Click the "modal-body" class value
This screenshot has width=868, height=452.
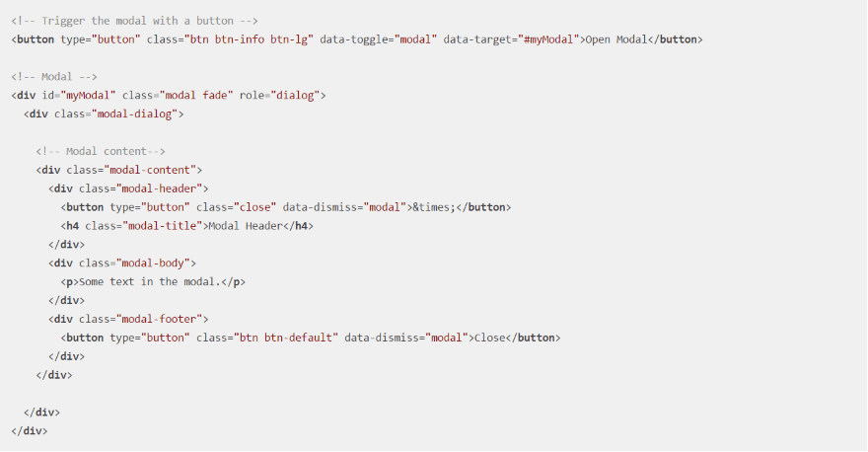click(156, 264)
